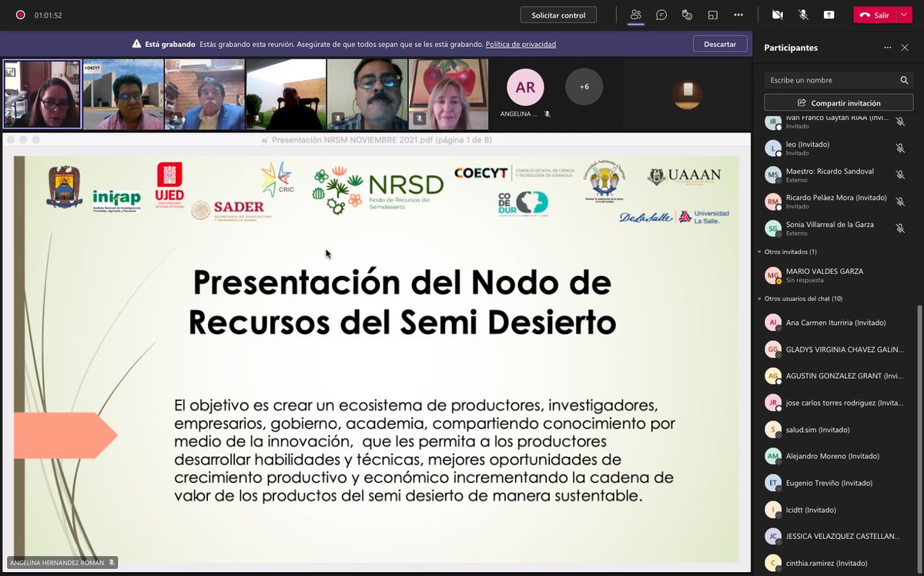Click the L avatar of leo
924x576 pixels.
(x=773, y=148)
